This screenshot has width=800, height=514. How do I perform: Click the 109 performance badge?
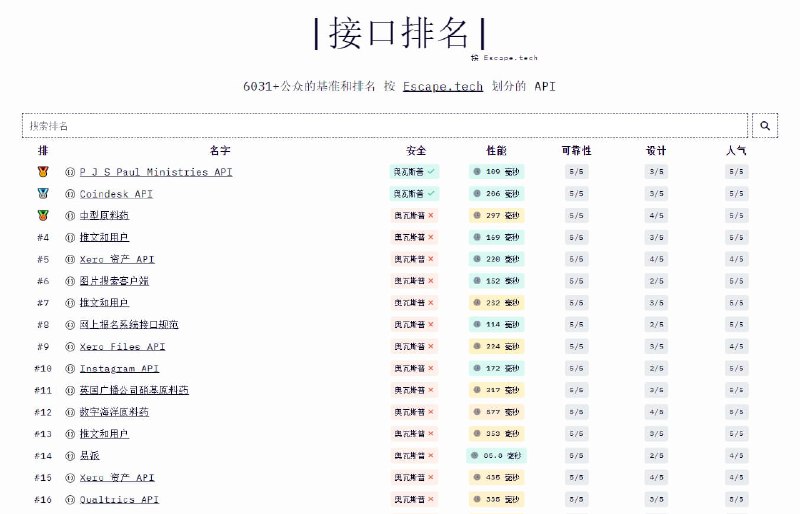coord(496,172)
